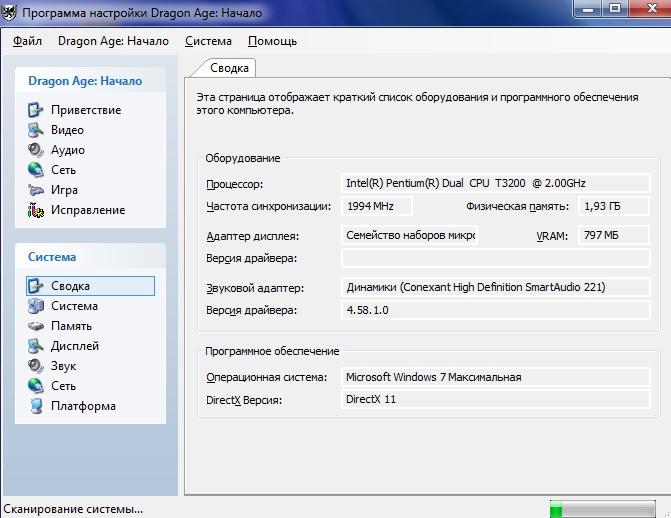The height and width of the screenshot is (518, 671).
Task: Select the Память memory icon
Action: point(36,326)
